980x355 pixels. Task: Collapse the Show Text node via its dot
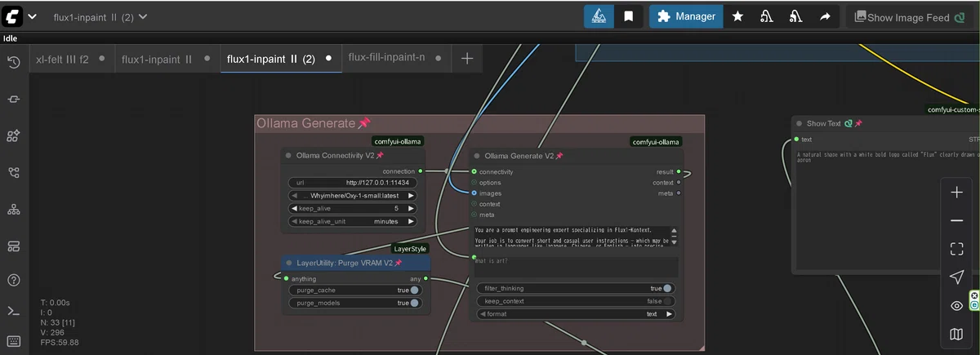[x=800, y=123]
